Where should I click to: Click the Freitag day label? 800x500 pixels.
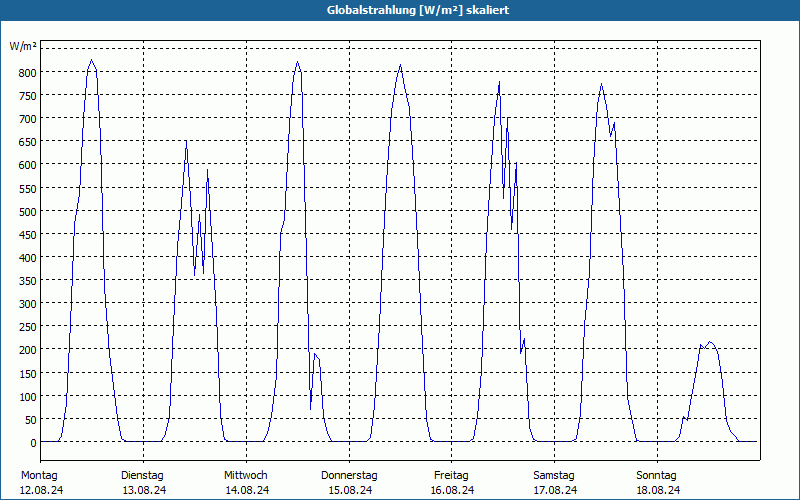(451, 476)
